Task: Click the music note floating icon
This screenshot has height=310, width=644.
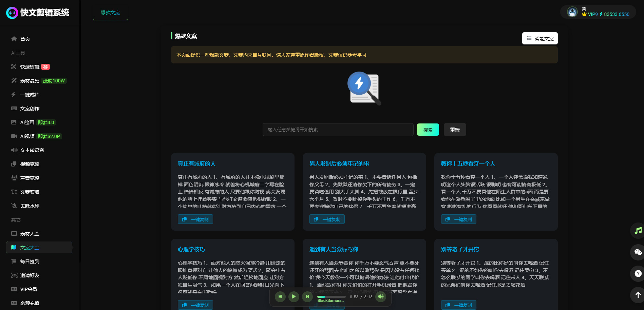Action: pyautogui.click(x=638, y=231)
